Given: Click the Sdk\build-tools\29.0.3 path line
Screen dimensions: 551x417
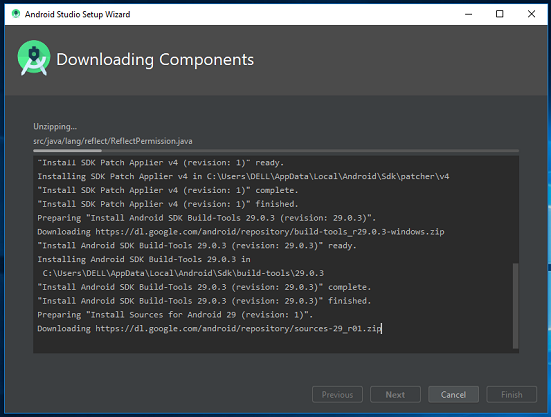Looking at the screenshot, I should pos(183,273).
